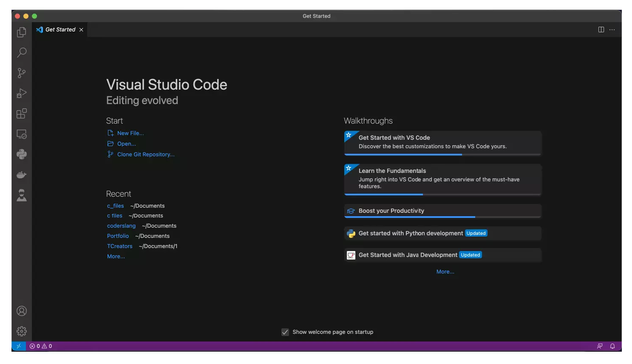Open notifications bell in status bar
Viewport: 632px width, 364px height.
click(612, 346)
